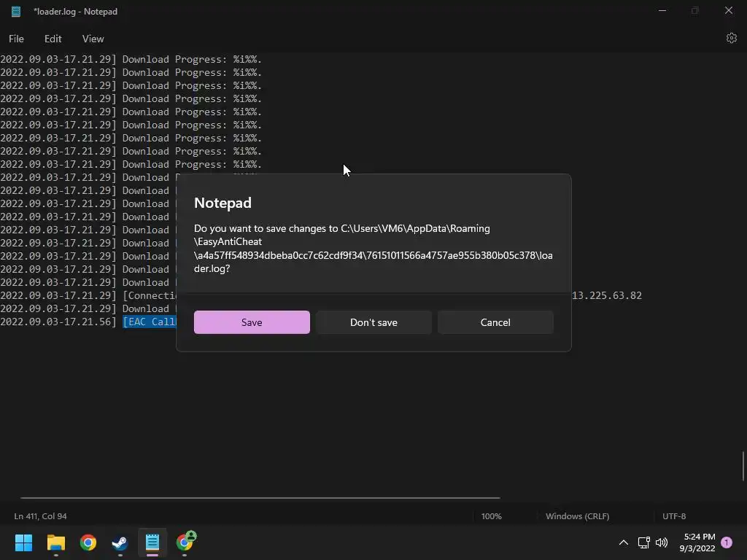Viewport: 747px width, 560px height.
Task: Open the View menu
Action: (x=93, y=39)
